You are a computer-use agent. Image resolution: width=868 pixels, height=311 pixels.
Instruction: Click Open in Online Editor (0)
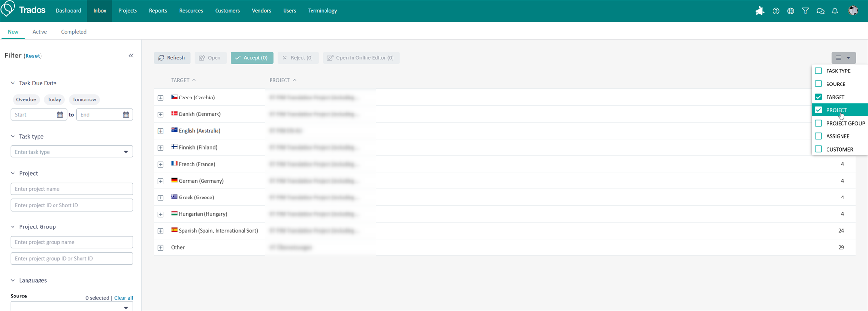361,57
